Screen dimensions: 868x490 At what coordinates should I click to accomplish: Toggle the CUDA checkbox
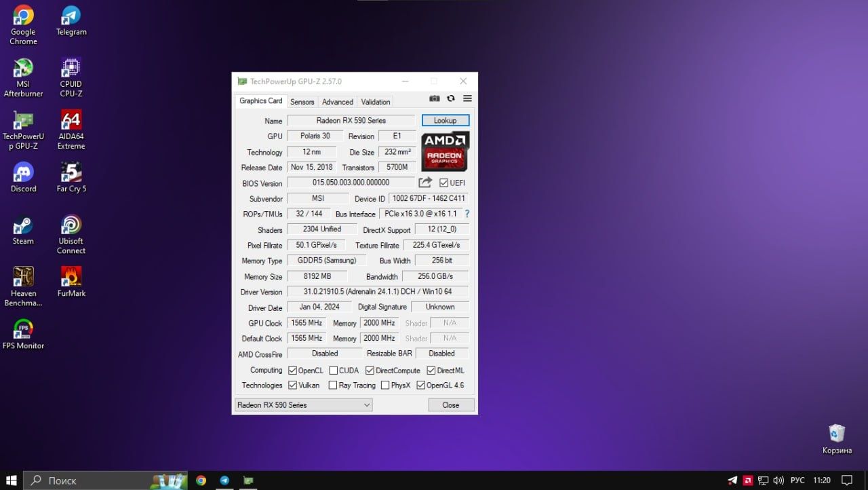pos(334,371)
